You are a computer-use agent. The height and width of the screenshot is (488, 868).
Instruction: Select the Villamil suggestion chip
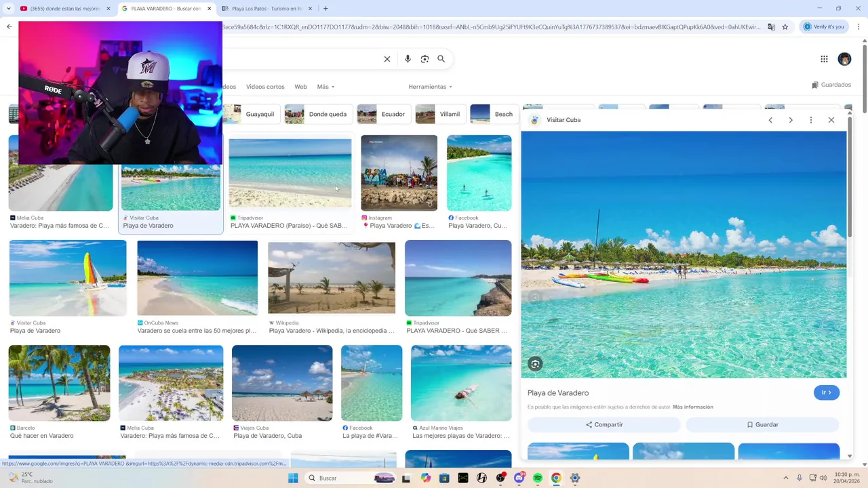439,114
